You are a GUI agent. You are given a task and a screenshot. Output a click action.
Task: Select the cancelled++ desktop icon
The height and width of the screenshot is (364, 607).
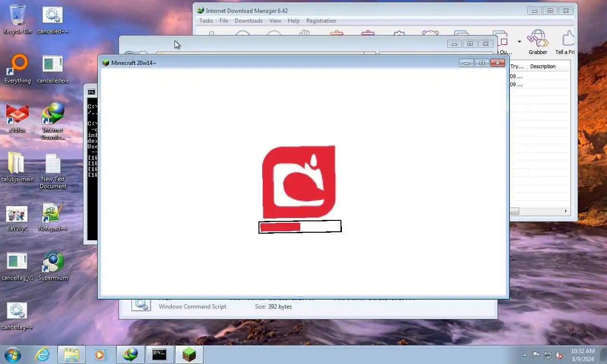53,20
